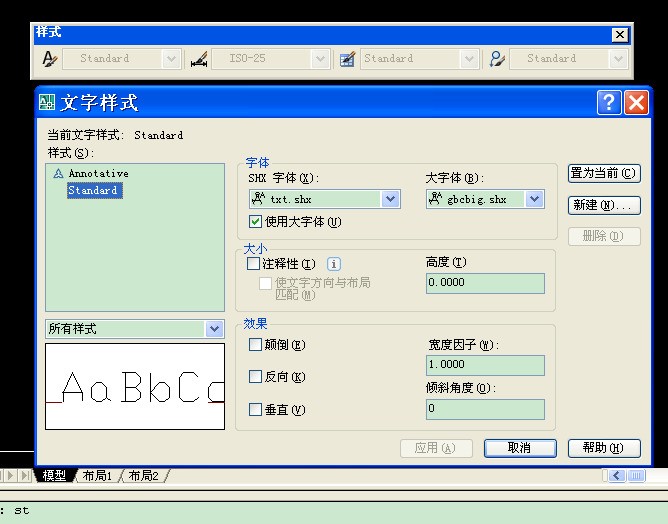The image size is (668, 524).
Task: Open the text style Standard dropdown in toolbar
Action: (x=171, y=59)
